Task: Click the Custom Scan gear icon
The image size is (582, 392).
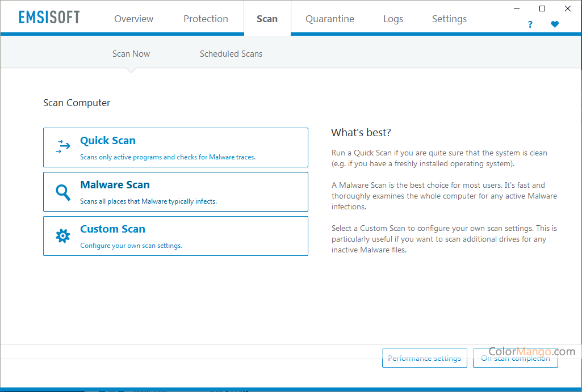Action: tap(63, 235)
